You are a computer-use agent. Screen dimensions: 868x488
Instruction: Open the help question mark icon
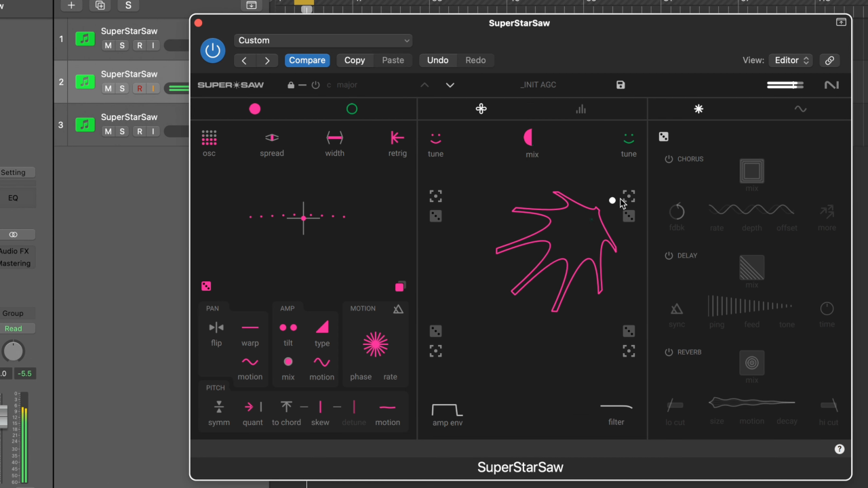coord(840,449)
